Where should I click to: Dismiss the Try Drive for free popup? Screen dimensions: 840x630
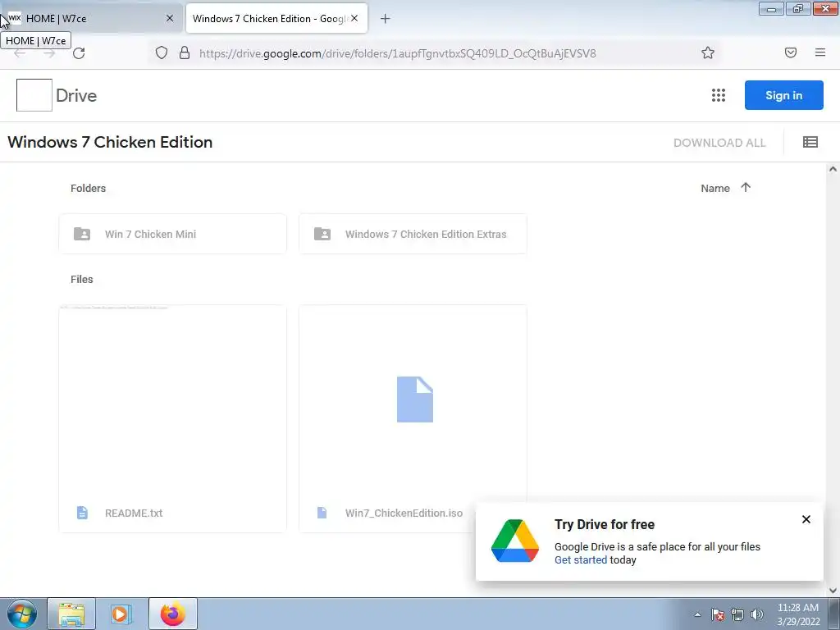pos(806,519)
